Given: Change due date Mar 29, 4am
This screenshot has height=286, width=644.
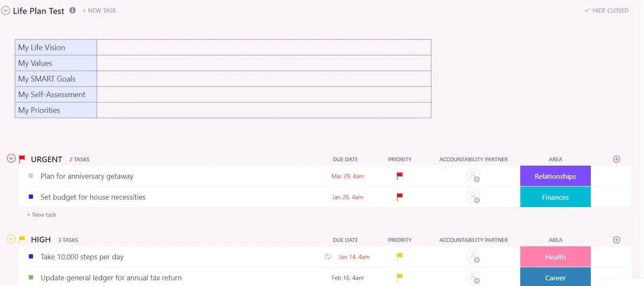Looking at the screenshot, I should (347, 176).
